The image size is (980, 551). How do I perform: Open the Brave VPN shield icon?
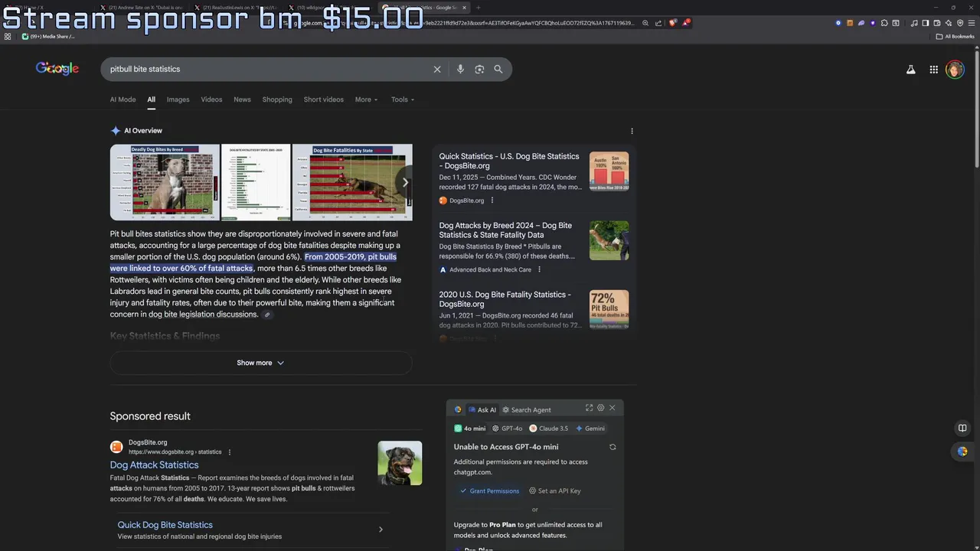960,23
